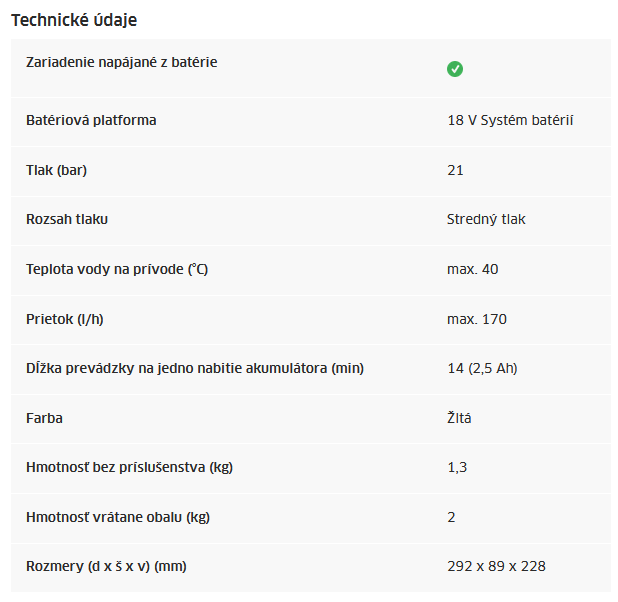Select the max. 170 flow value
618x602 pixels.
click(x=477, y=319)
